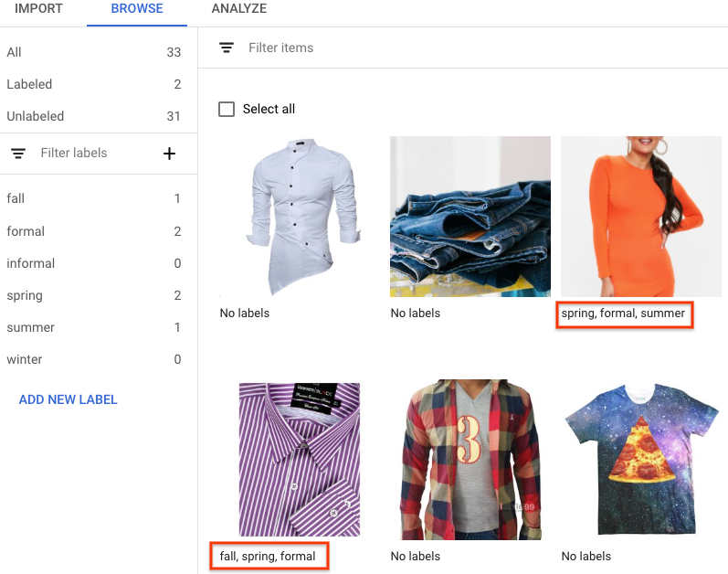Image resolution: width=728 pixels, height=574 pixels.
Task: Choose the winter label filter
Action: [x=91, y=359]
